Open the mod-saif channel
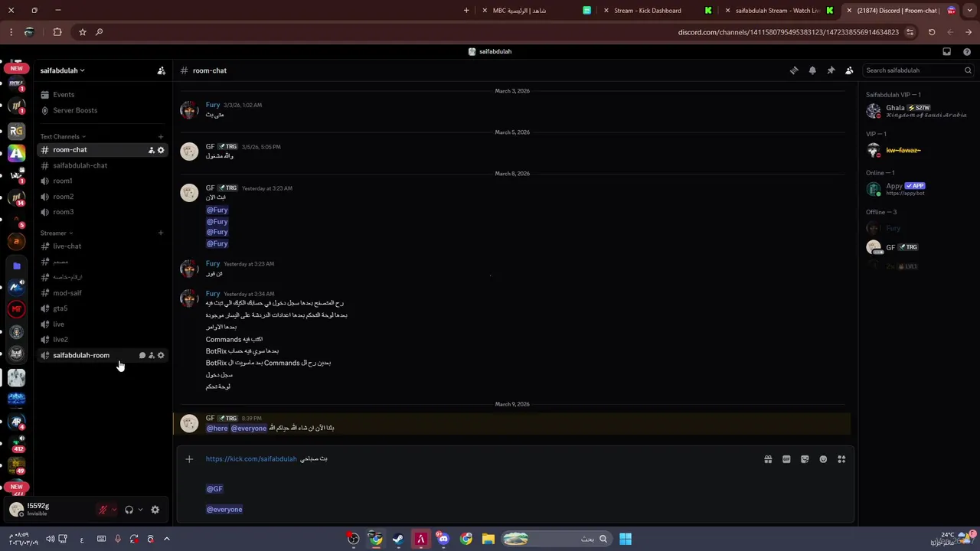This screenshot has width=980, height=551. [67, 293]
